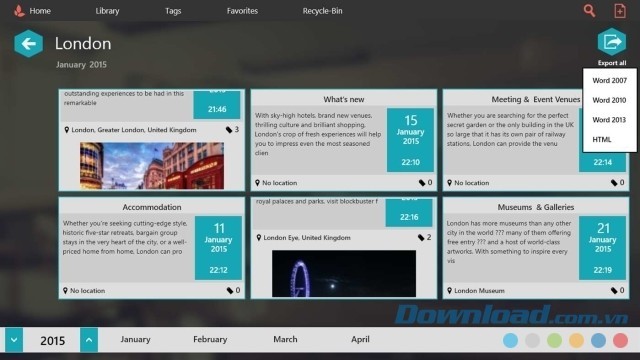640x360 pixels.
Task: Click London Eye, United Kingdom location text
Action: coord(307,238)
